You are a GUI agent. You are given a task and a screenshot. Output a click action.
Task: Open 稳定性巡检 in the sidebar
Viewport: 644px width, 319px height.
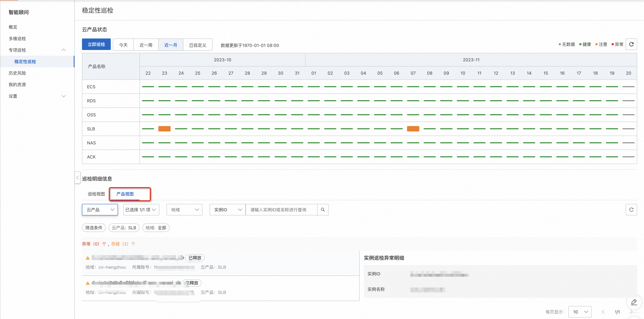pos(37,61)
